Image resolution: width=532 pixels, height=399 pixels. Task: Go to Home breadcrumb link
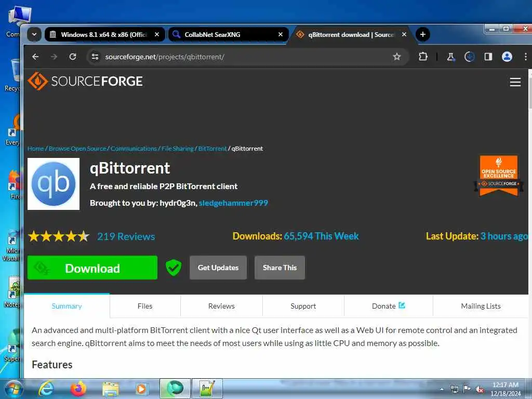[x=36, y=149]
